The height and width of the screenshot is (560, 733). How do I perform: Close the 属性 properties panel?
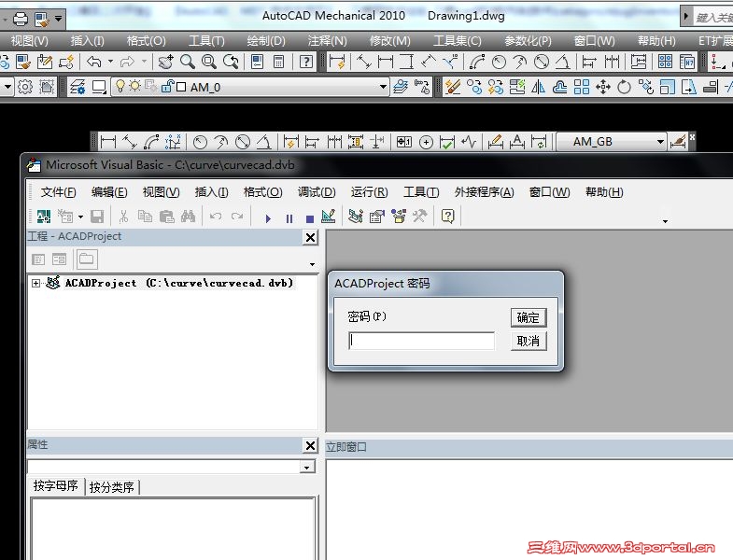[310, 445]
